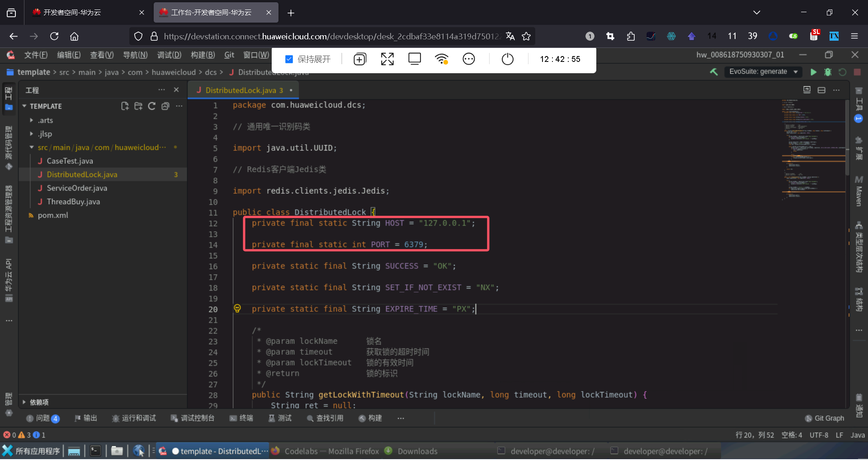Open the 构建(B) menu
Image resolution: width=868 pixels, height=461 pixels.
click(203, 55)
